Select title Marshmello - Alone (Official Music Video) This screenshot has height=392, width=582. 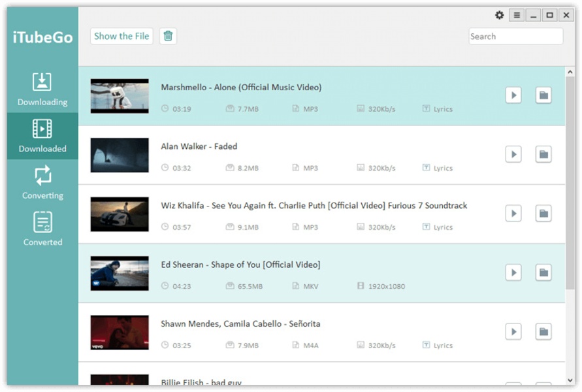(241, 88)
